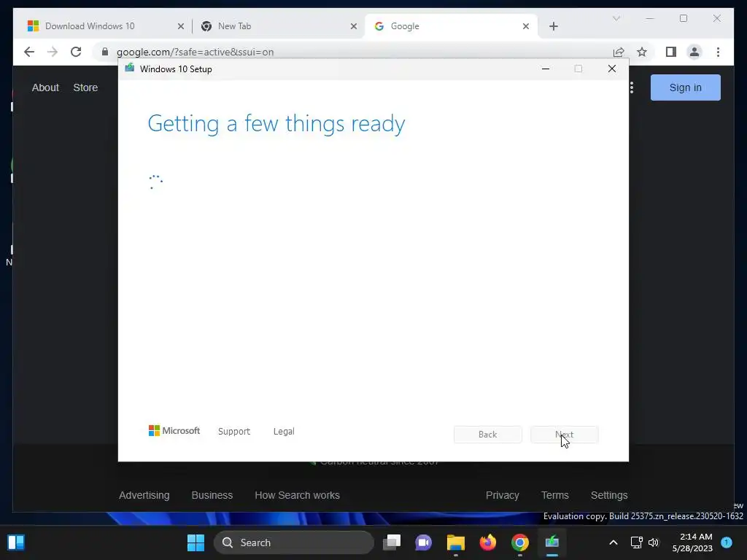747x560 pixels.
Task: Open Google Store link
Action: (85, 87)
